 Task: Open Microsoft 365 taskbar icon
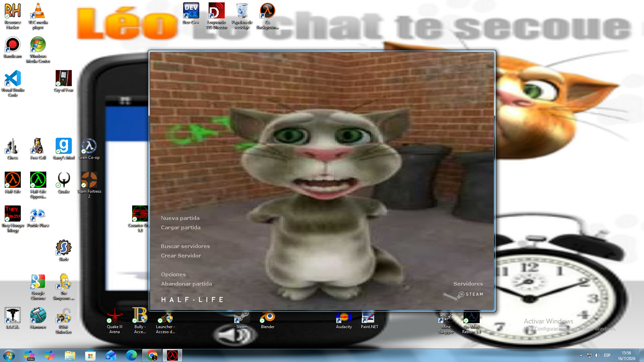point(29,355)
